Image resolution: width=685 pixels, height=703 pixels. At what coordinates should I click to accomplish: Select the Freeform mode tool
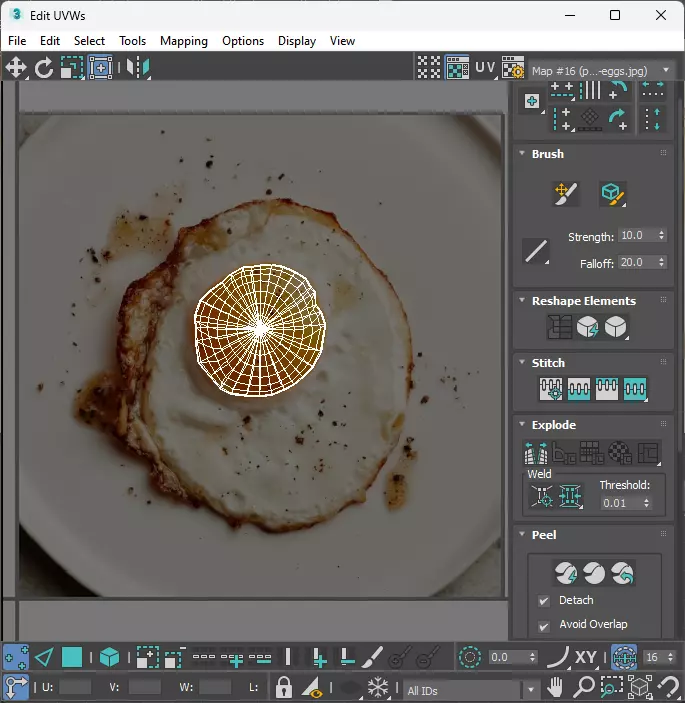coord(101,68)
